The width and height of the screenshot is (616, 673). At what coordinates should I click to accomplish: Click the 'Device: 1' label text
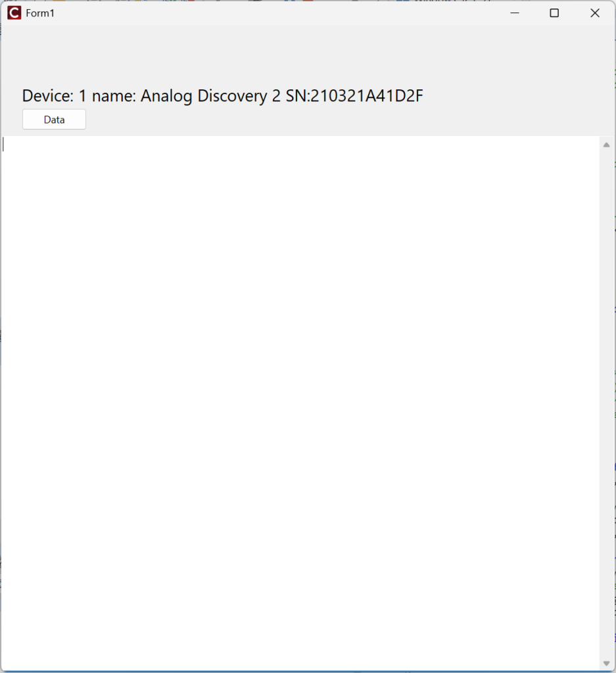point(55,96)
